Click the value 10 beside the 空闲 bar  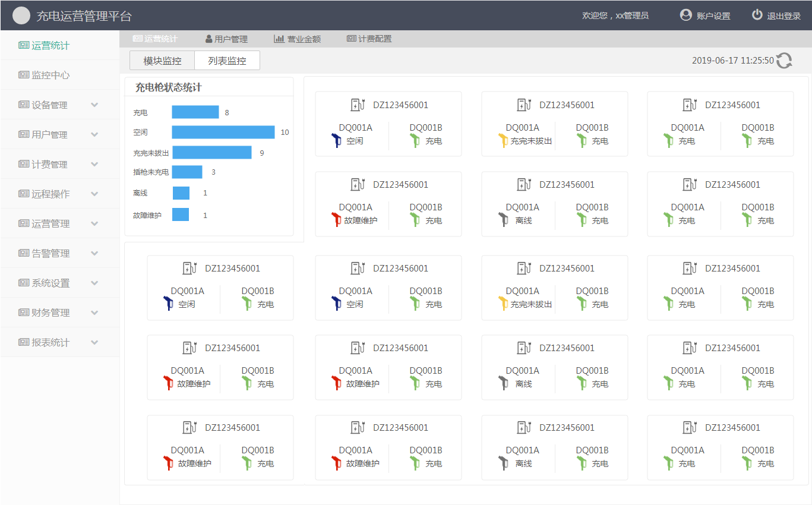point(285,132)
